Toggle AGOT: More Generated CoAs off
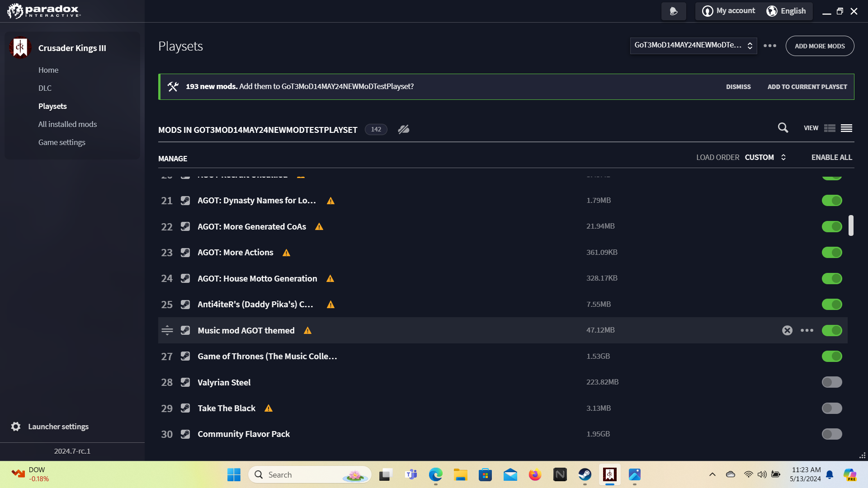This screenshot has width=868, height=488. 832,226
